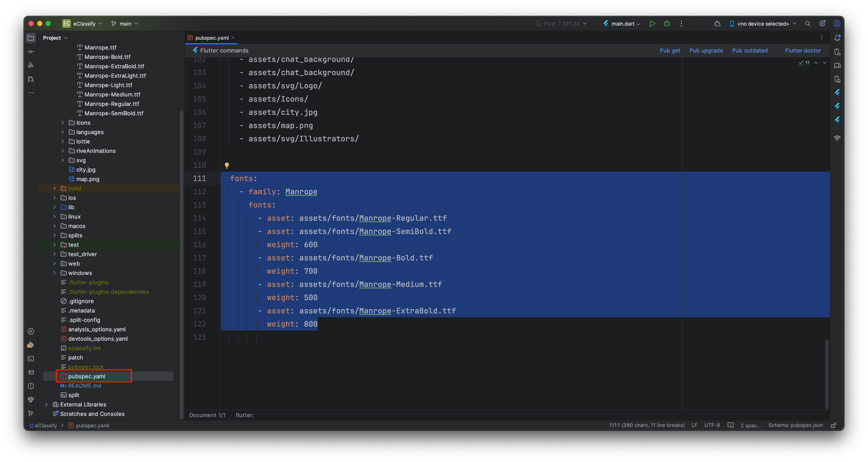Click the yellow warning lightbulb on line 110
868x462 pixels.
pyautogui.click(x=227, y=165)
